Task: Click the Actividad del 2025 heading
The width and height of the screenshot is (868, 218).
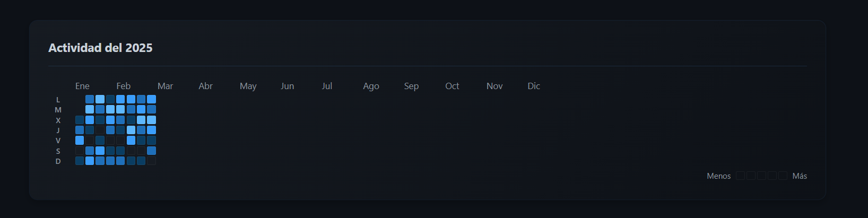Action: pos(100,48)
